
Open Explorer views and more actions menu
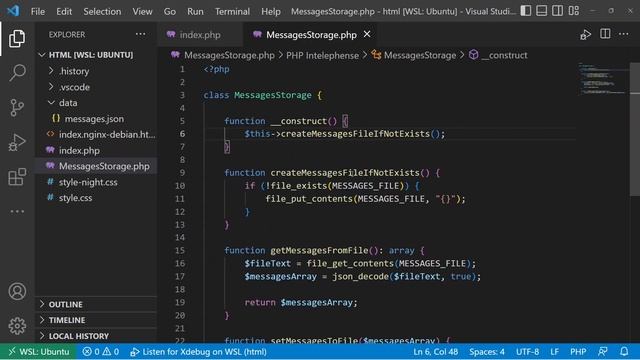coord(140,35)
